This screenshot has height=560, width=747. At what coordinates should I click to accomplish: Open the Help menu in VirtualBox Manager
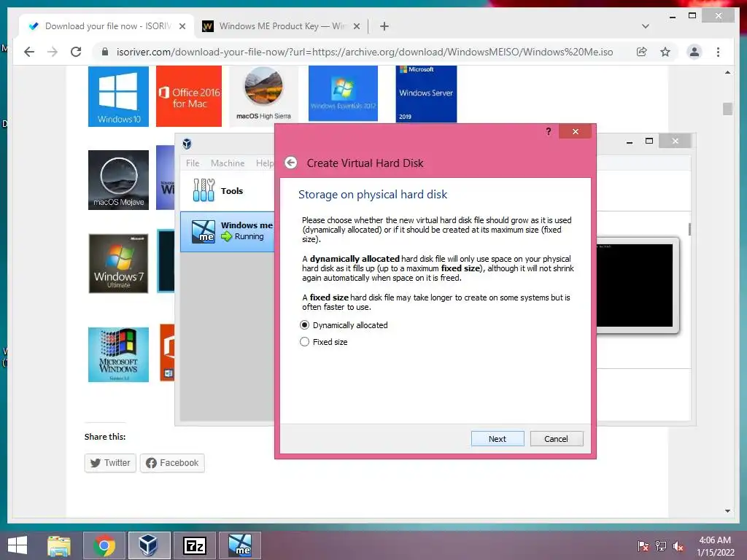tap(264, 163)
